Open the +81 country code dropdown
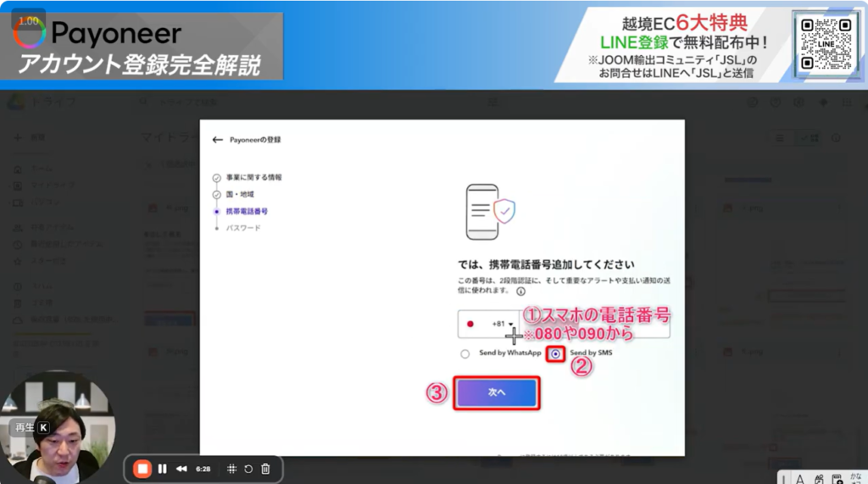Screen dimensions: 868x484 504,324
